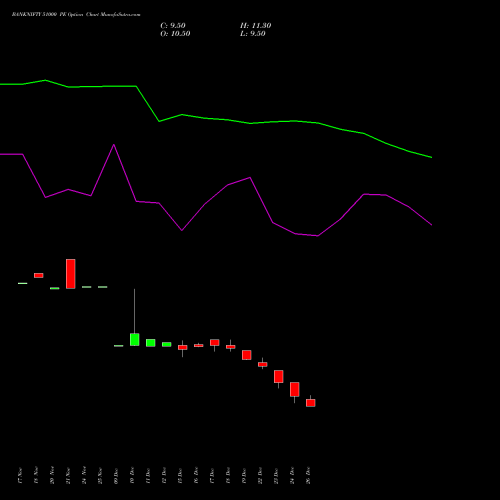The image size is (500, 500).
Task: Click the 19 Dec date label
Action: click(x=244, y=475)
